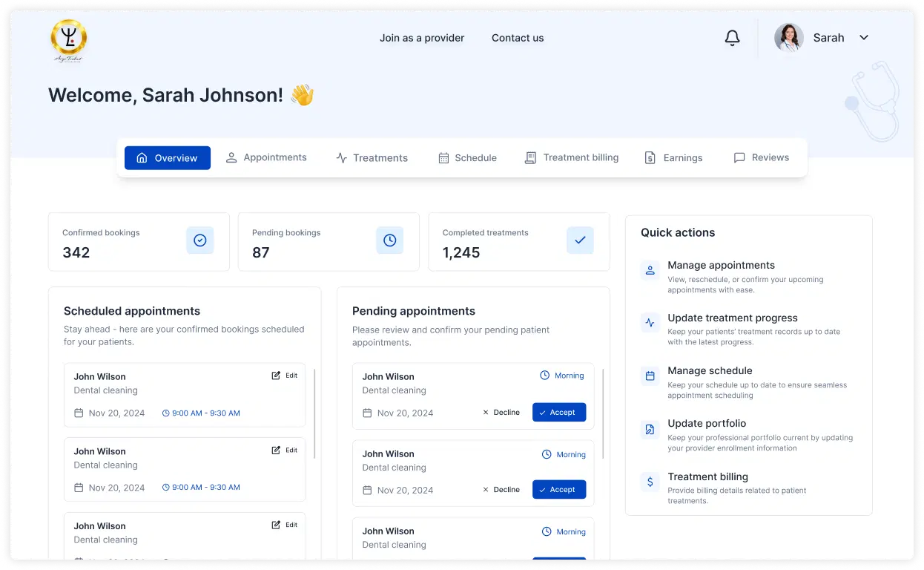The image size is (924, 570).
Task: Click the Completed treatments check icon
Action: click(580, 240)
